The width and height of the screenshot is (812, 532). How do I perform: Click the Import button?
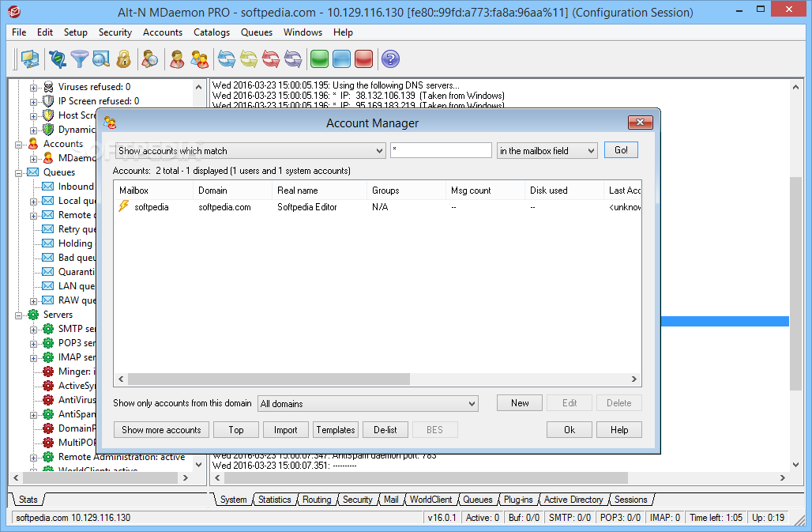(285, 430)
